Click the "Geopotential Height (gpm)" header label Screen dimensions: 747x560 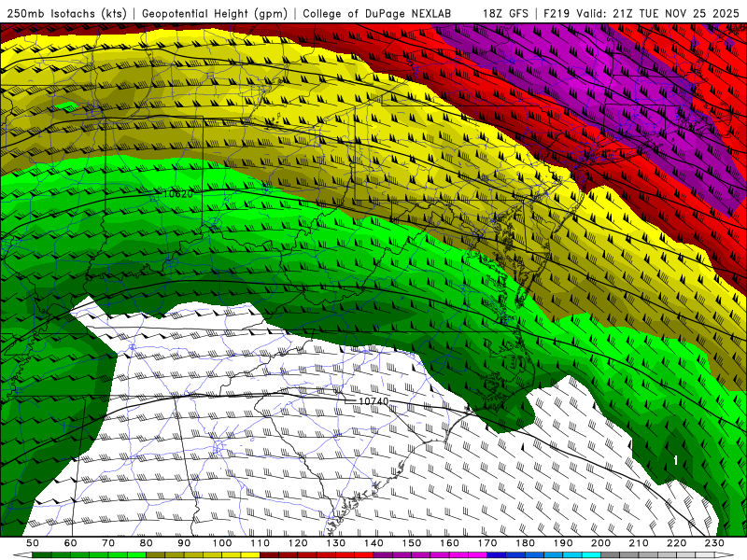tap(215, 13)
